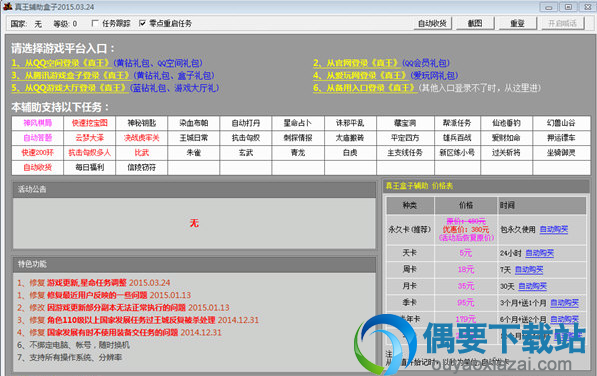Pick the 星命占卜 task cell
Viewport: 597px width, 376px height.
pyautogui.click(x=298, y=123)
